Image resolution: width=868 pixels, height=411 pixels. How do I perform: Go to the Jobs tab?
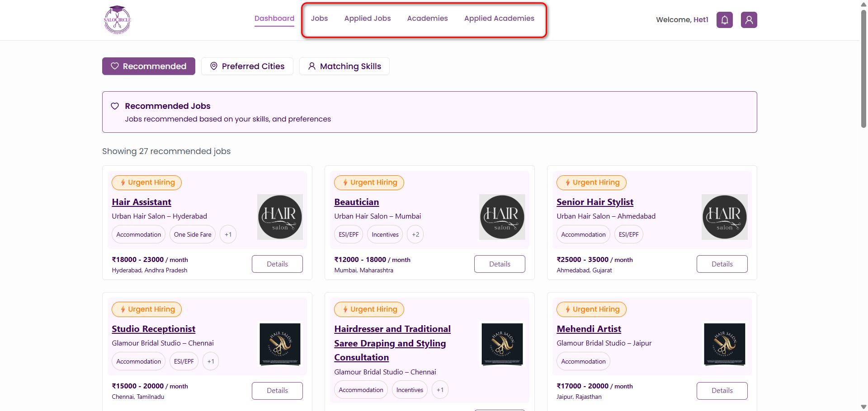[x=319, y=19]
